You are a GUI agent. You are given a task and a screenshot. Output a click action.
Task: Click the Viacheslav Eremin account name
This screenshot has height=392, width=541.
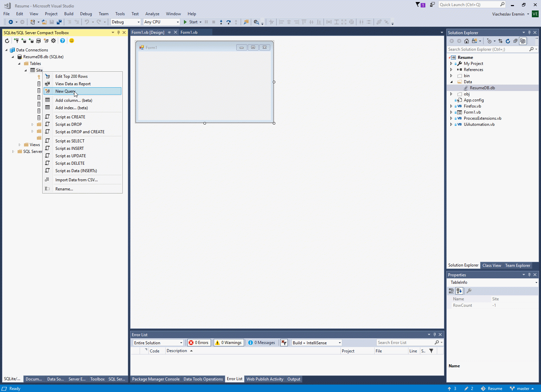click(508, 14)
